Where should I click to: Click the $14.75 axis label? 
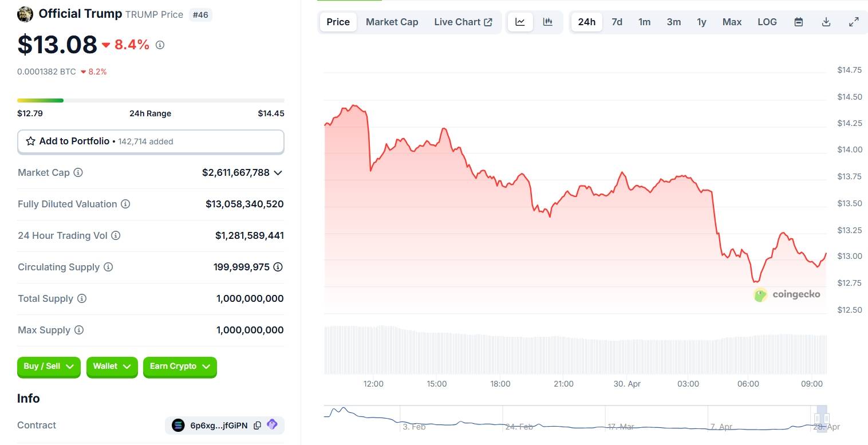(x=849, y=70)
